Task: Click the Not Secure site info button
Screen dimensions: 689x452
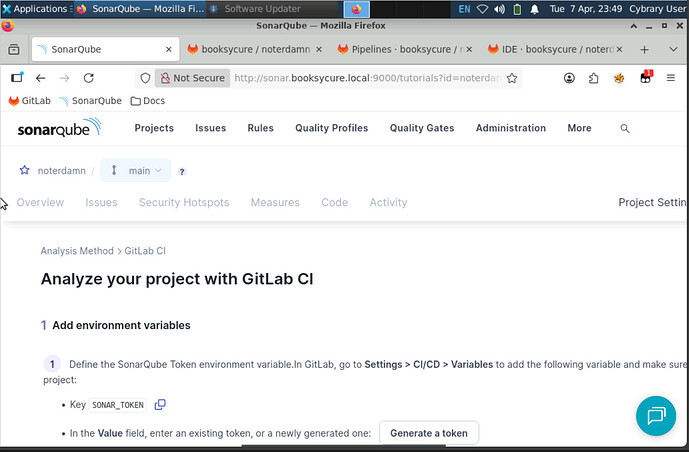Action: point(192,78)
